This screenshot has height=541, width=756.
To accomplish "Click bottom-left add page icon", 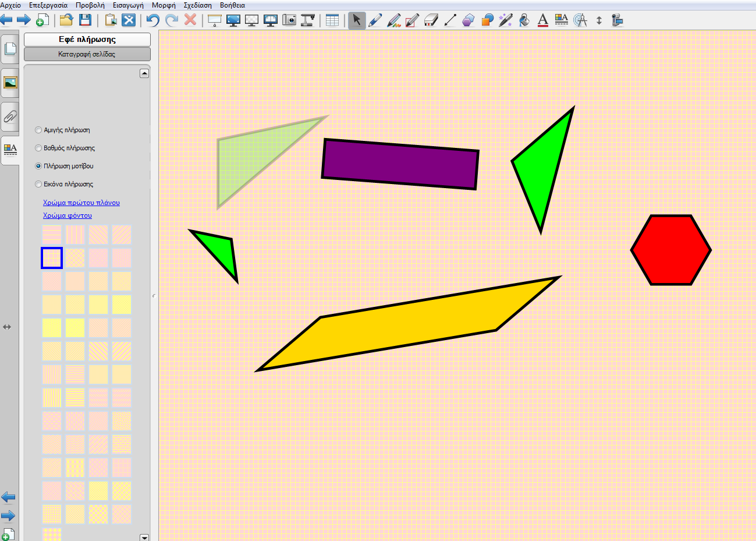I will coord(8,534).
